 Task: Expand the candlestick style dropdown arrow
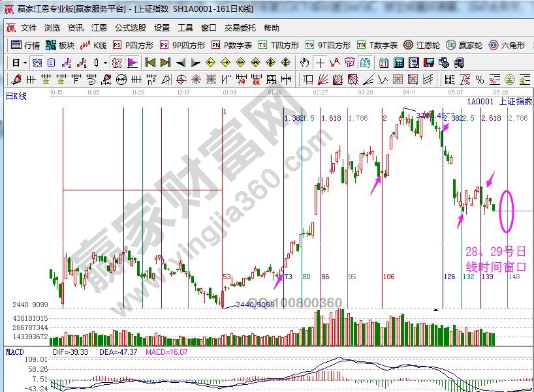coord(106,63)
